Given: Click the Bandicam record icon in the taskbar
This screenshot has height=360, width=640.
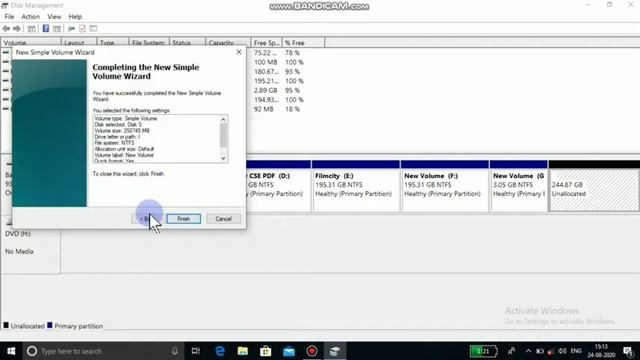Looking at the screenshot, I should pyautogui.click(x=312, y=351).
